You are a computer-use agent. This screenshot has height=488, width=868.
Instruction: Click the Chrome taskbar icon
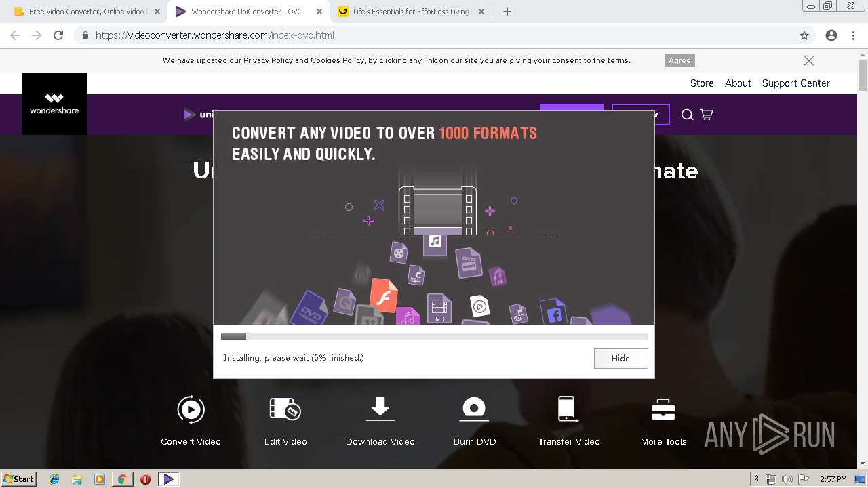tap(122, 479)
